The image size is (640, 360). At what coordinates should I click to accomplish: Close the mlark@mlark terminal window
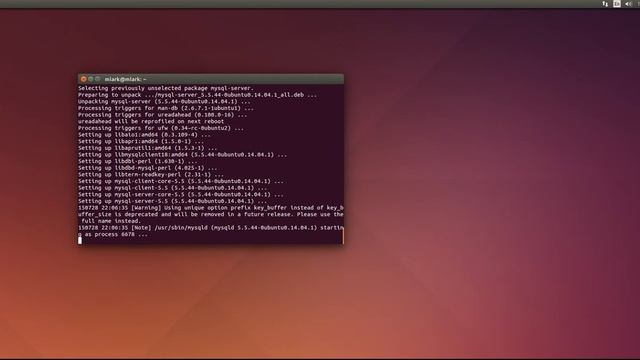tap(84, 79)
